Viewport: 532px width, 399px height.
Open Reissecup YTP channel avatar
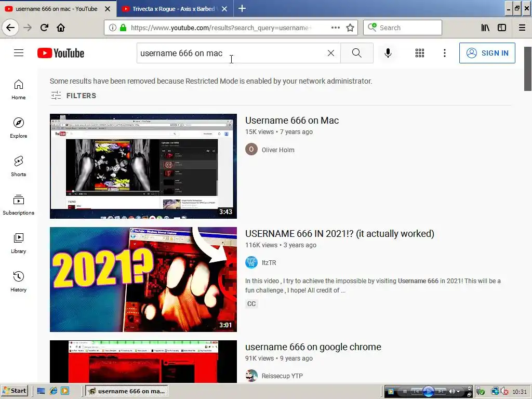coord(251,376)
